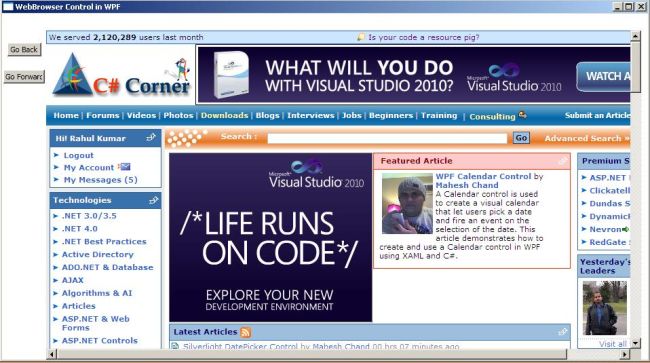The width and height of the screenshot is (650, 363).
Task: Click the arrow bullet beside Logout
Action: (56, 155)
